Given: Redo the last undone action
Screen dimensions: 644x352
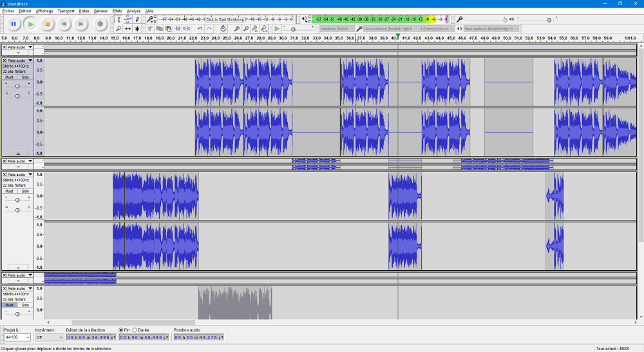Looking at the screenshot, I should coord(209,29).
